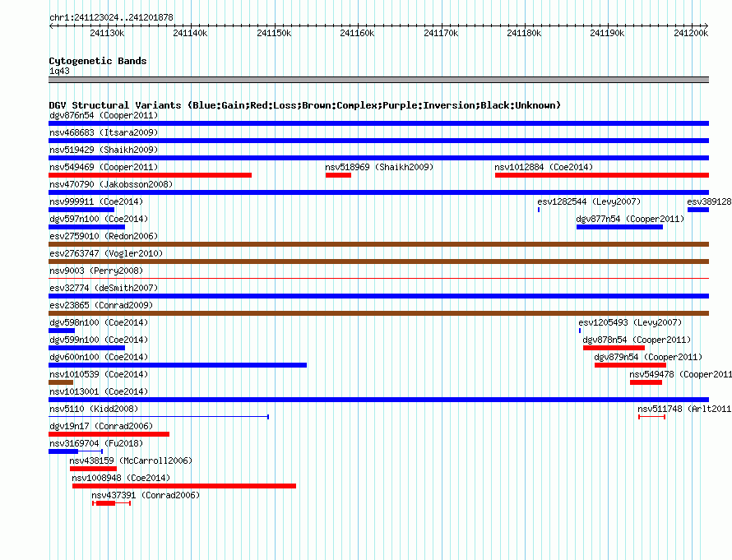Click the 1q43 band label text
The width and height of the screenshot is (732, 560).
pos(59,72)
